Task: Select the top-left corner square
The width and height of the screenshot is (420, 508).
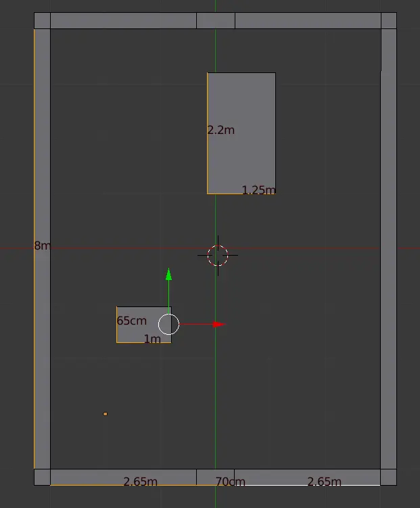Action: [42, 20]
